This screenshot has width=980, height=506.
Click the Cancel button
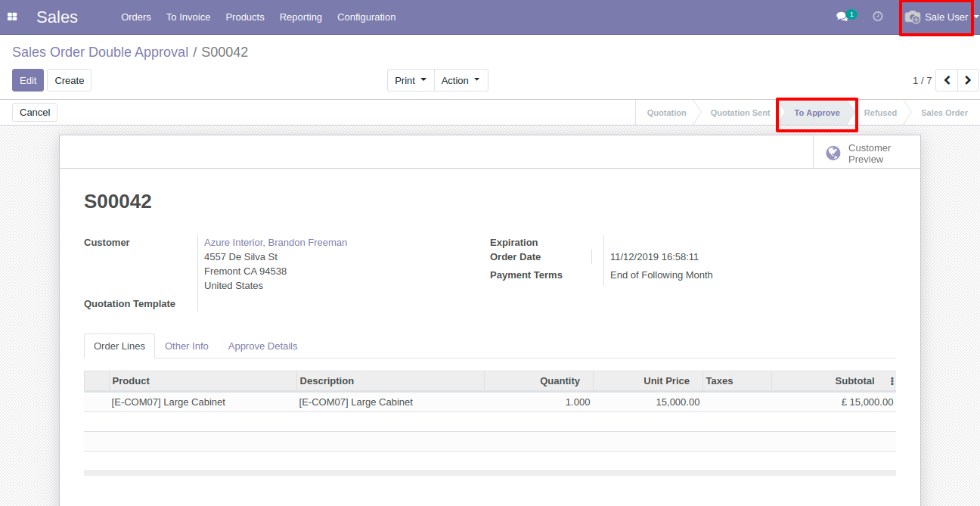(35, 112)
